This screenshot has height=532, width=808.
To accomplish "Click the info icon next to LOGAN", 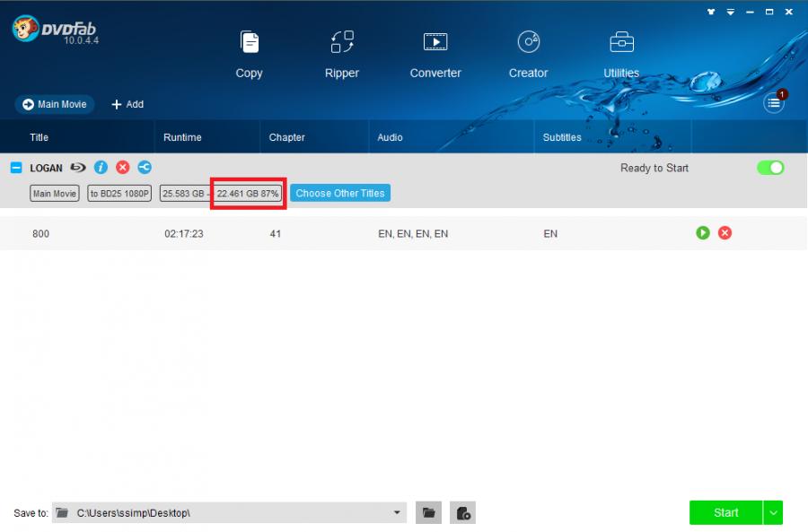I will [101, 168].
